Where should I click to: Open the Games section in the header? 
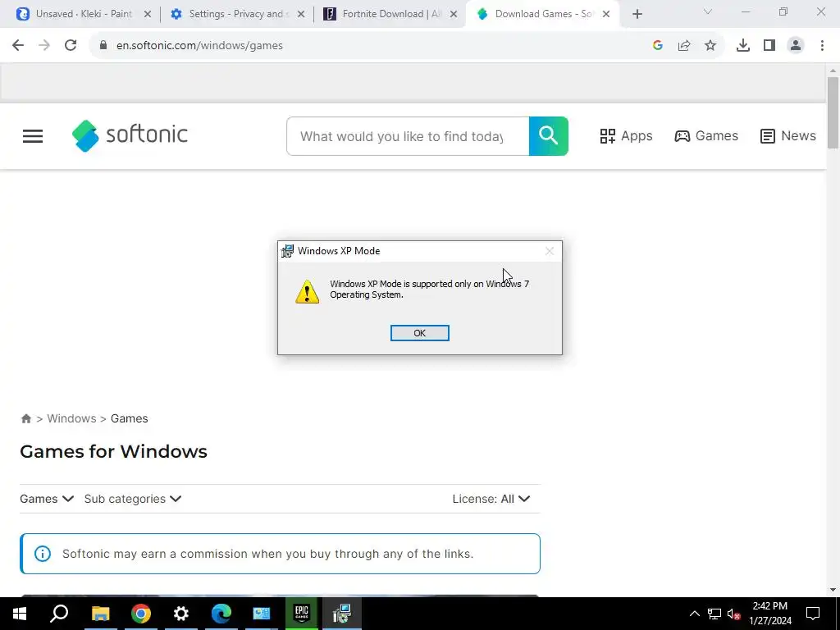click(706, 136)
